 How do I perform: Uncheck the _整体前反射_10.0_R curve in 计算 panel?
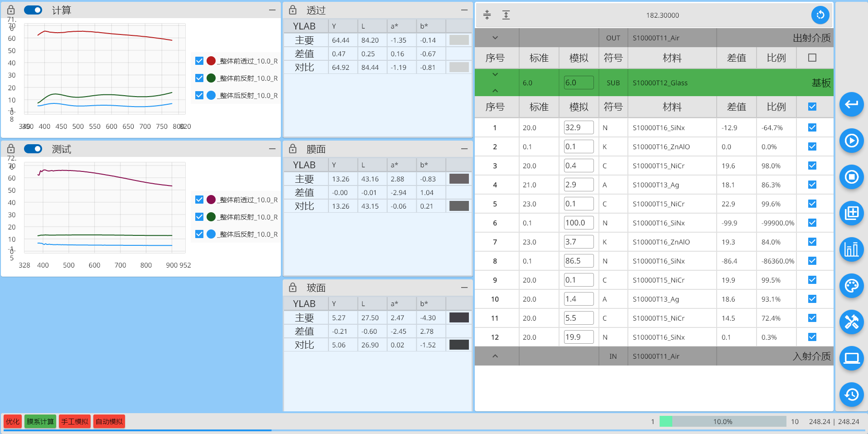coord(199,78)
